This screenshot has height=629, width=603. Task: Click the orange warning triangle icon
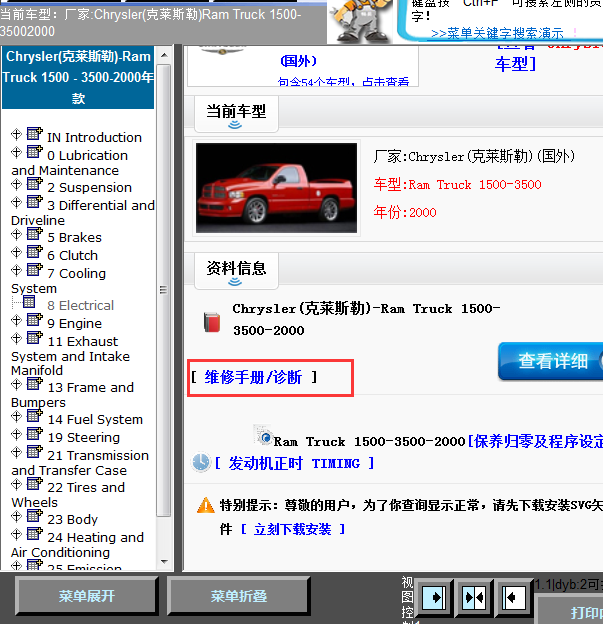click(x=206, y=505)
